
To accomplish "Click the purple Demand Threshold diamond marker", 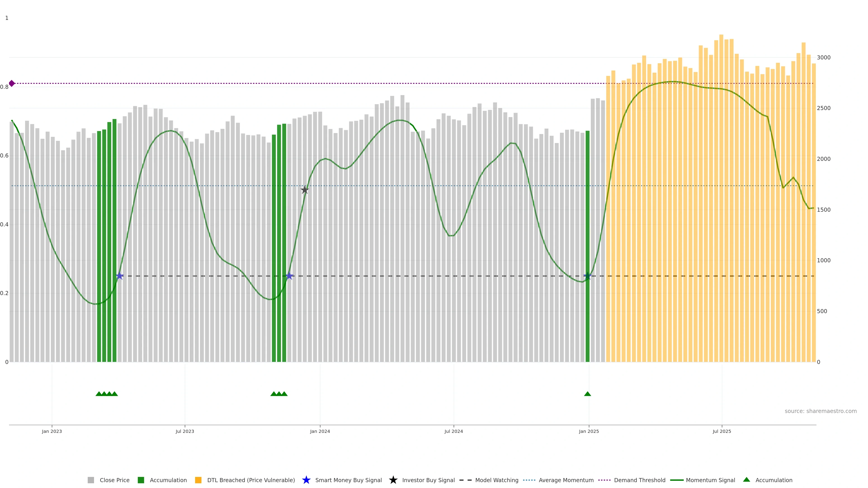I will tap(12, 83).
